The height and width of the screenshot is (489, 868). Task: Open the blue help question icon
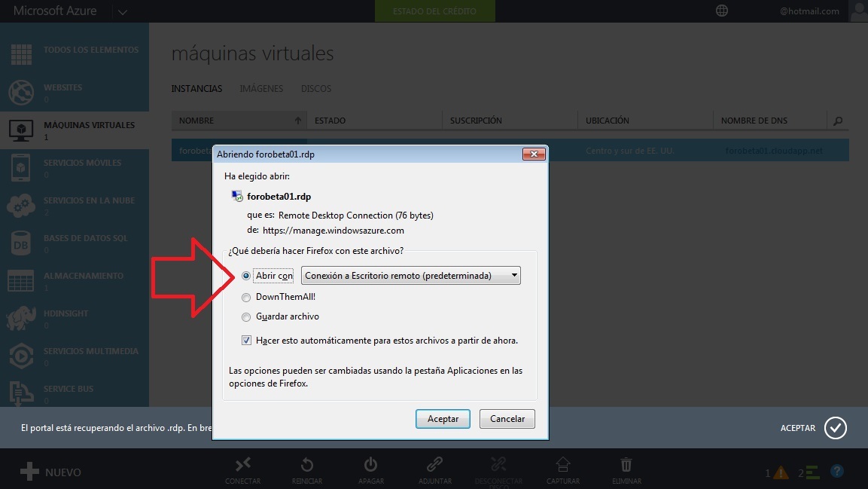[837, 471]
